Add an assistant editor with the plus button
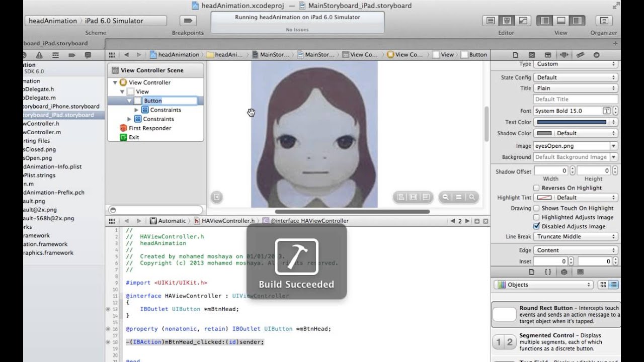The image size is (644, 362). coord(477,221)
